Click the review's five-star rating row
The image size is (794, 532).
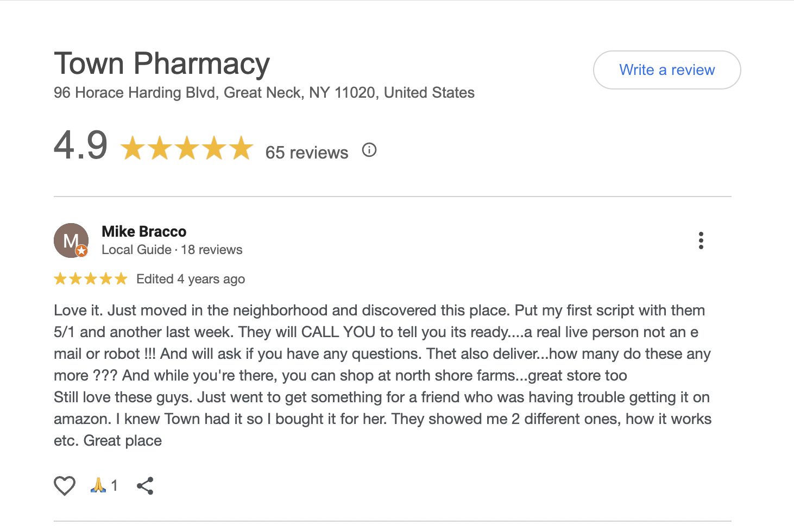coord(90,279)
